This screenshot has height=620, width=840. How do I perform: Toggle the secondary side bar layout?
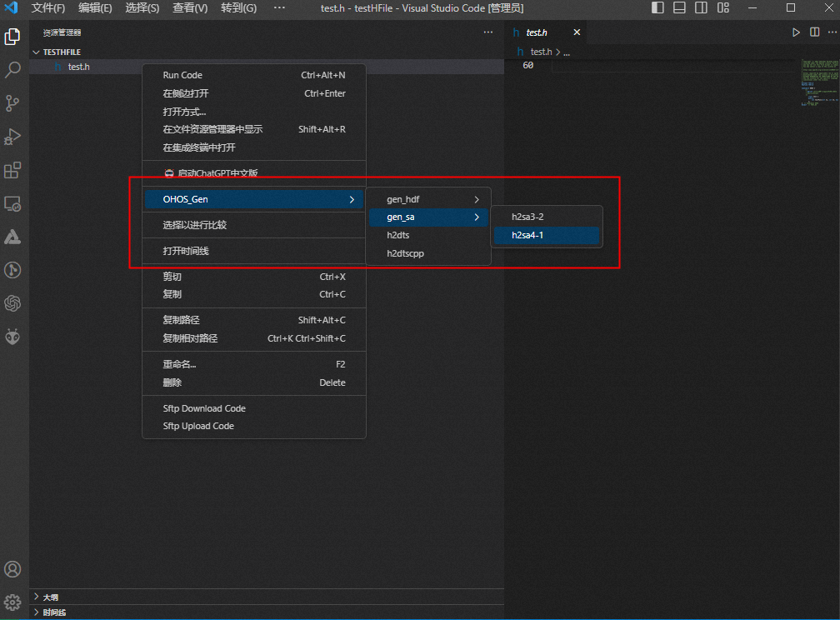click(x=702, y=7)
